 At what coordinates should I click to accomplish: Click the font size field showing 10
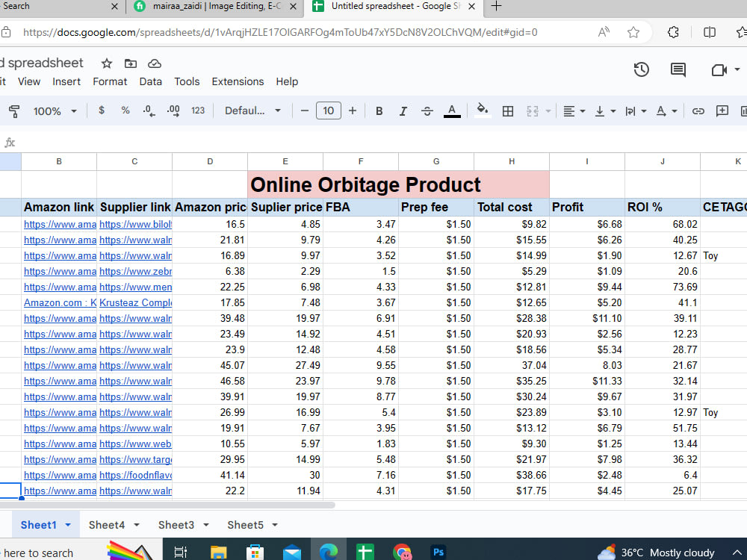[x=329, y=111]
